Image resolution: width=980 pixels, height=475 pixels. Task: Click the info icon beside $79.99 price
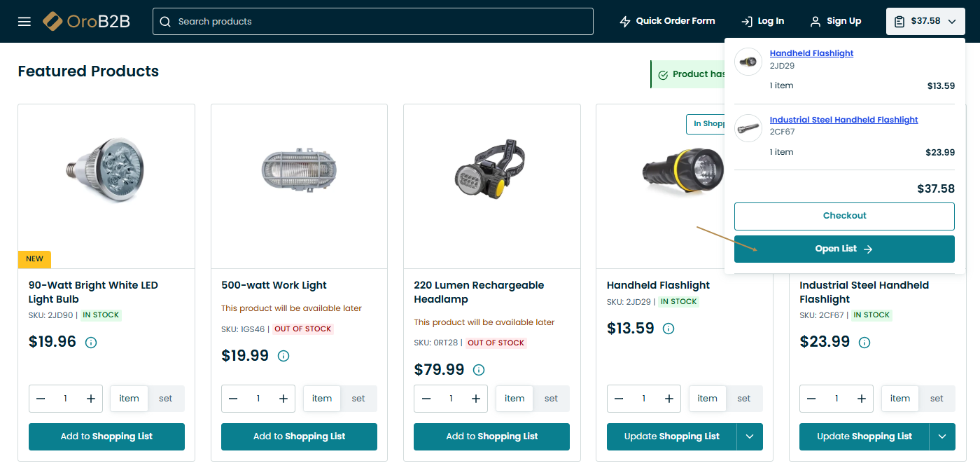pyautogui.click(x=479, y=370)
